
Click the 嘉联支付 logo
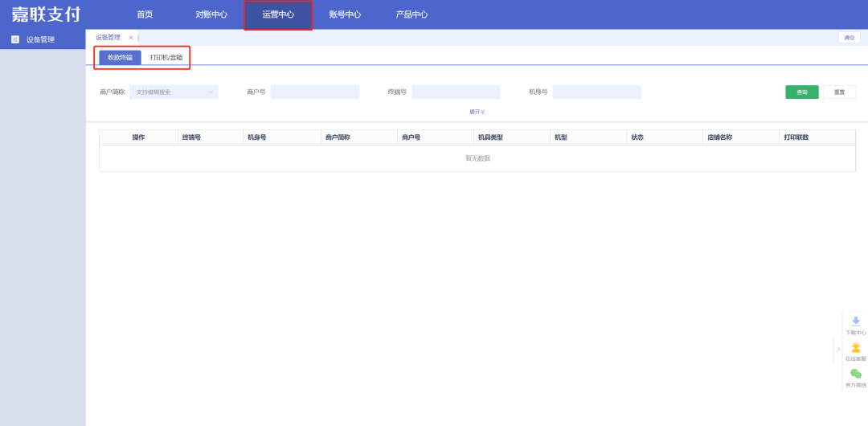[x=45, y=14]
